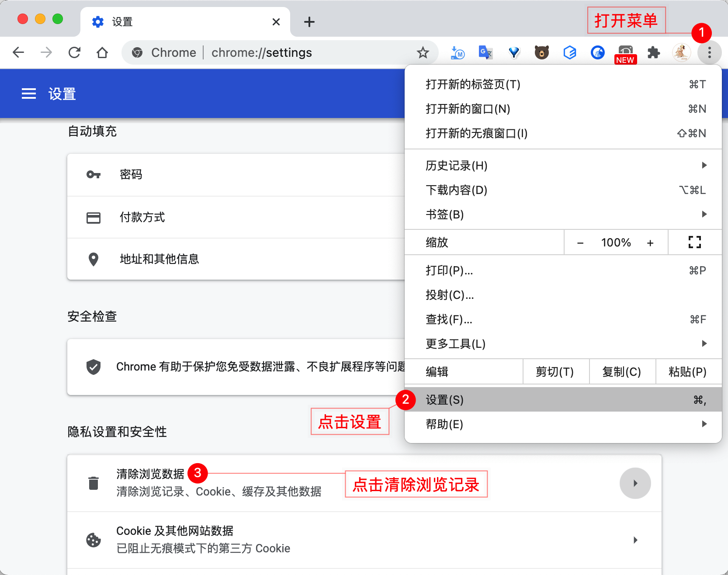Open a new tab with the plus
Screen dimensions: 728x575
tap(309, 22)
